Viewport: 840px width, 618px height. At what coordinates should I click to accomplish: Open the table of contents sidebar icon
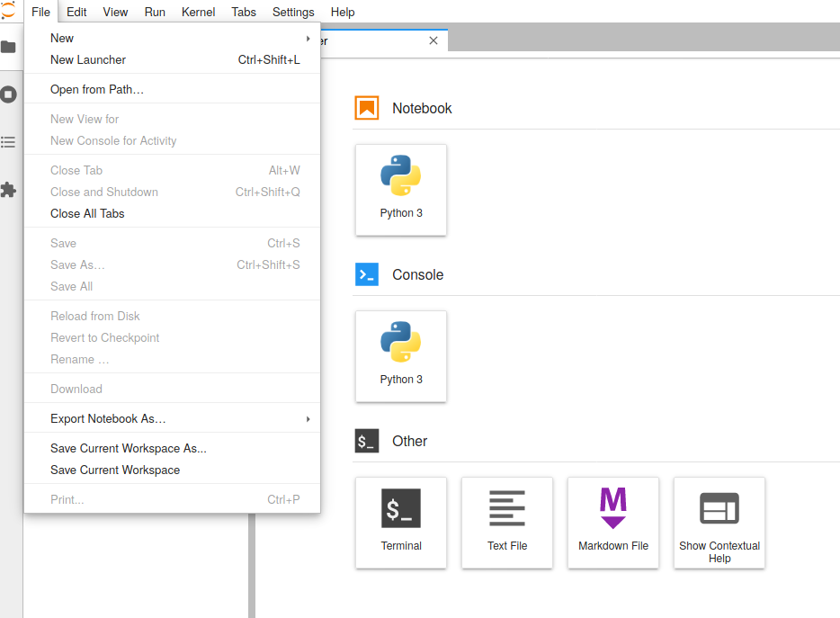9,141
